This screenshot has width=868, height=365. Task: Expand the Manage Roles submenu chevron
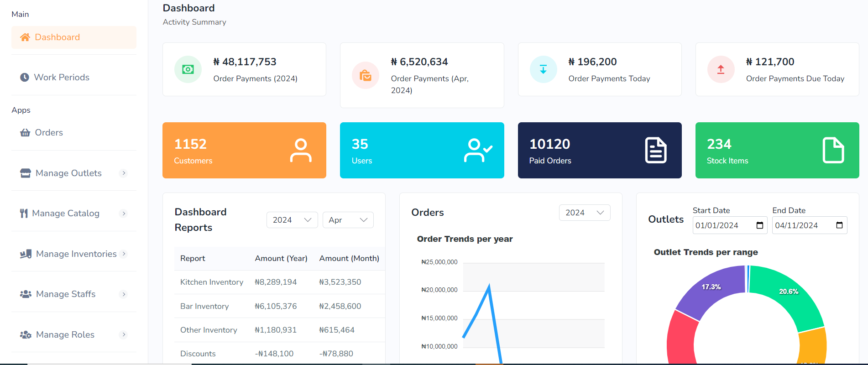coord(123,335)
